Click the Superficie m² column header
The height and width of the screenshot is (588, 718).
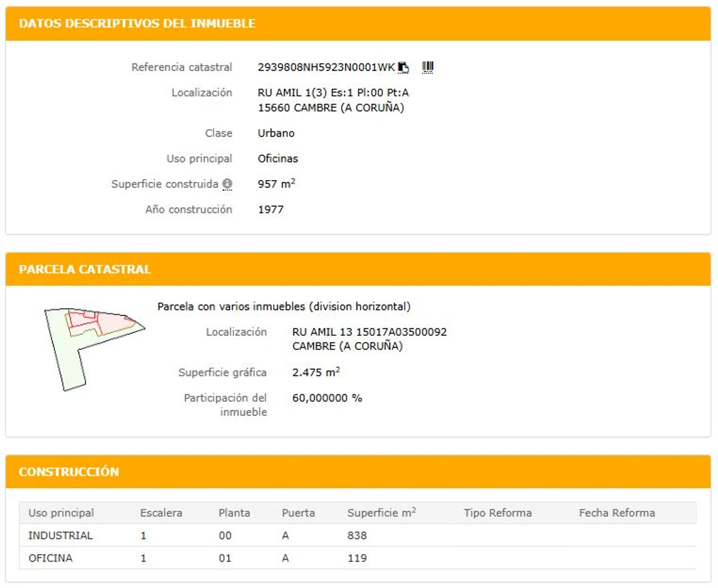(x=381, y=513)
